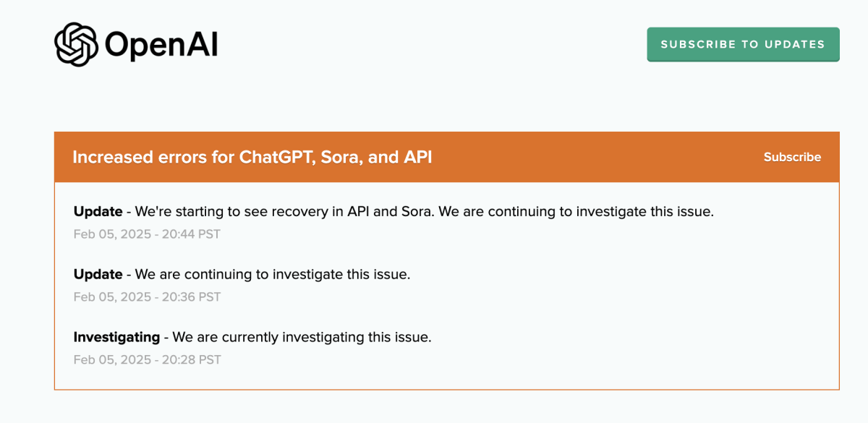Click Subscribe in the orange incident header
868x423 pixels.
coord(792,157)
